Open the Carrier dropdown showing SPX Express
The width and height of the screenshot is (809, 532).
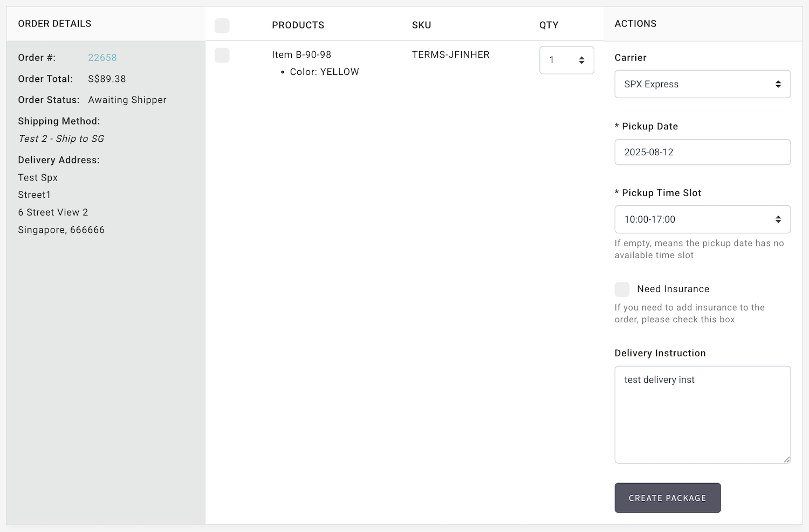click(703, 84)
